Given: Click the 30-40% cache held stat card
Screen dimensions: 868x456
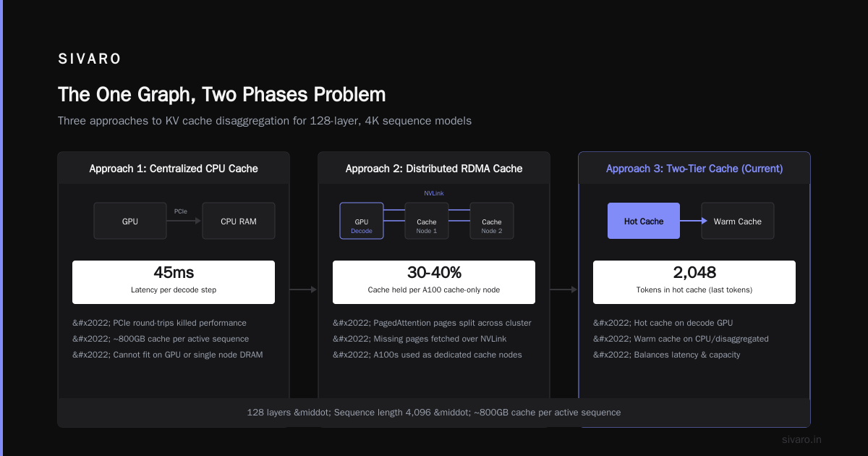Looking at the screenshot, I should coord(434,282).
